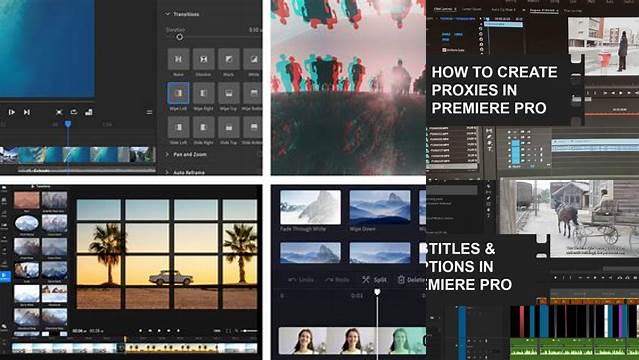Image resolution: width=639 pixels, height=360 pixels.
Task: Open the panel hamburger menu icon
Action: pos(149,112)
